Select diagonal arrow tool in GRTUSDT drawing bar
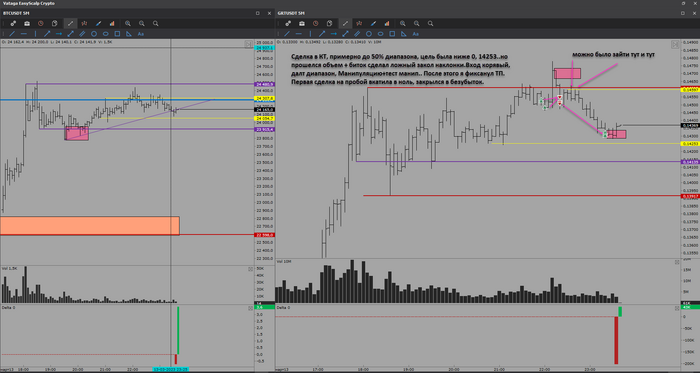This screenshot has height=373, width=700. point(322,33)
